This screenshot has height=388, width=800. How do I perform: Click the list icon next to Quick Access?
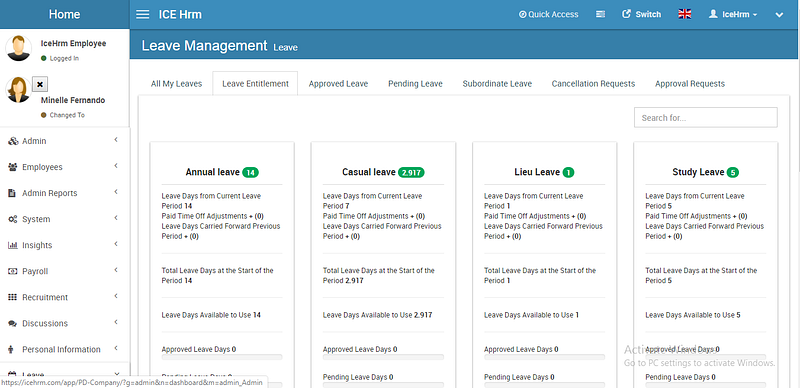pos(601,14)
